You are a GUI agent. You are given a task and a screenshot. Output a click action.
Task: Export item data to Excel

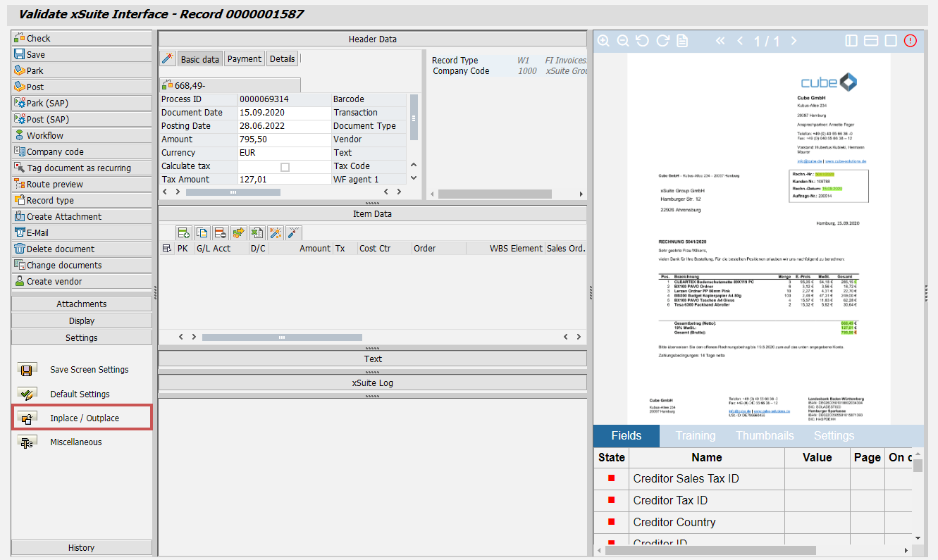click(255, 232)
